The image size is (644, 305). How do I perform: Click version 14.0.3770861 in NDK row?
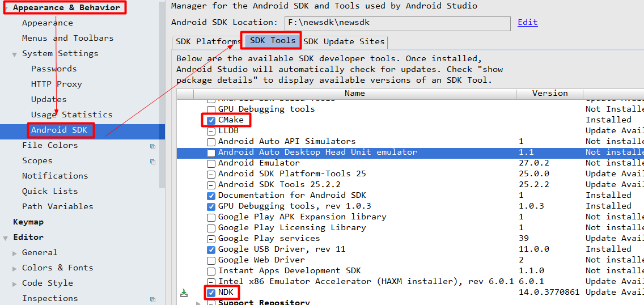point(549,293)
